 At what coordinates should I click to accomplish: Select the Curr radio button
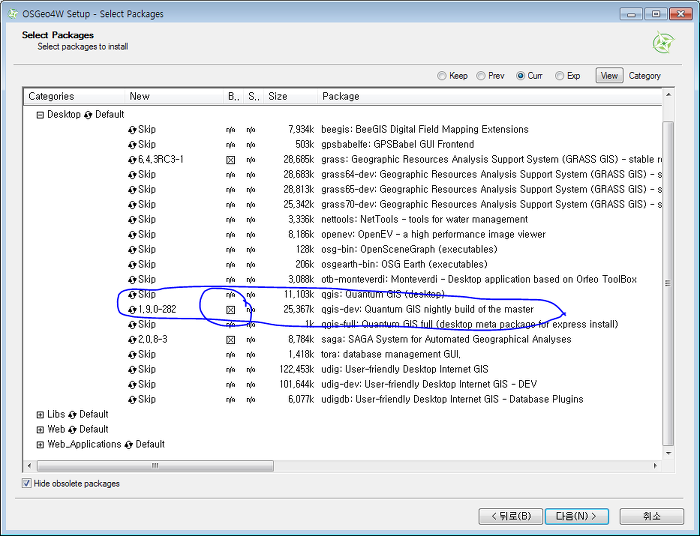[x=520, y=76]
